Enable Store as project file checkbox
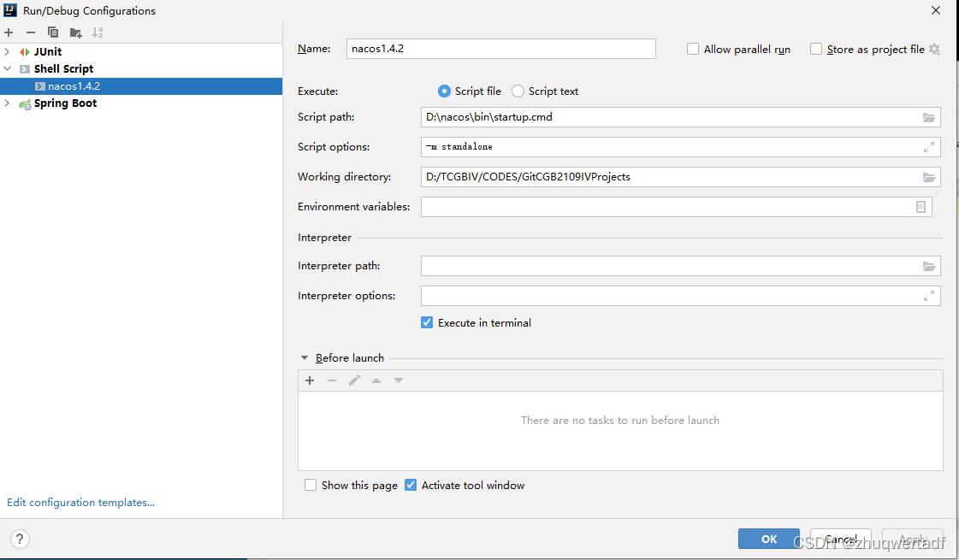Viewport: 959px width, 560px height. coord(816,49)
